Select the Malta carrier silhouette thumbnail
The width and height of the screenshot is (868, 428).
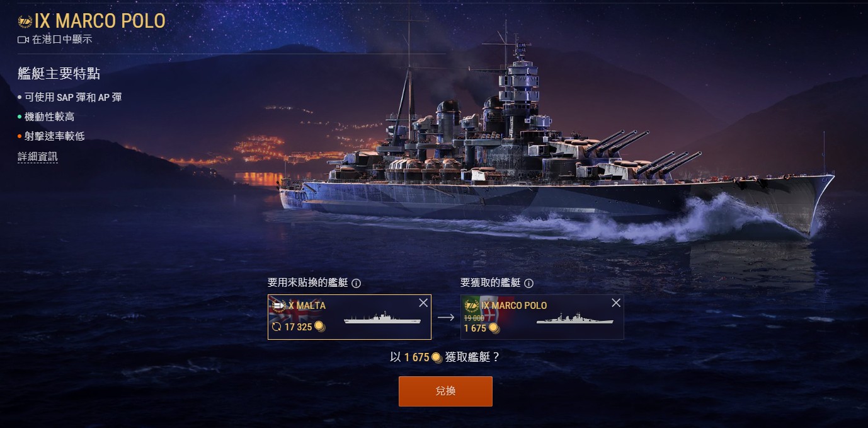(x=382, y=319)
